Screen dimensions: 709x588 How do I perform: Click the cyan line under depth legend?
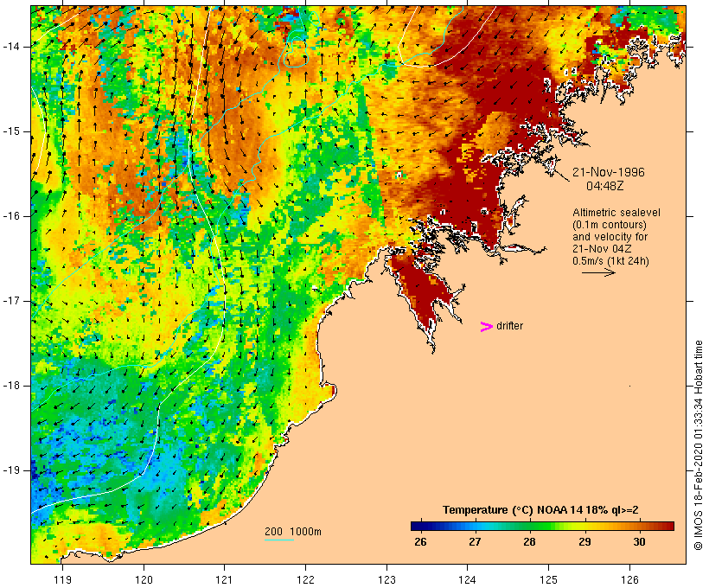279,540
